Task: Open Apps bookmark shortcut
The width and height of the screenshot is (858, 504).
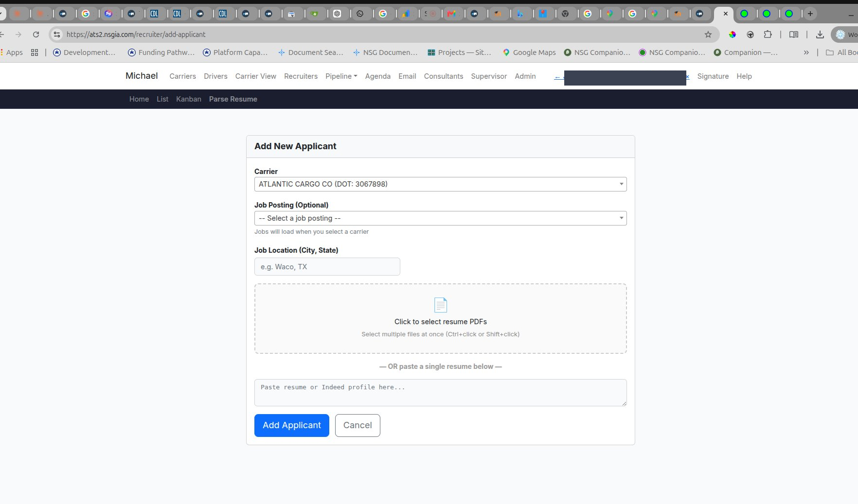Action: pos(12,52)
